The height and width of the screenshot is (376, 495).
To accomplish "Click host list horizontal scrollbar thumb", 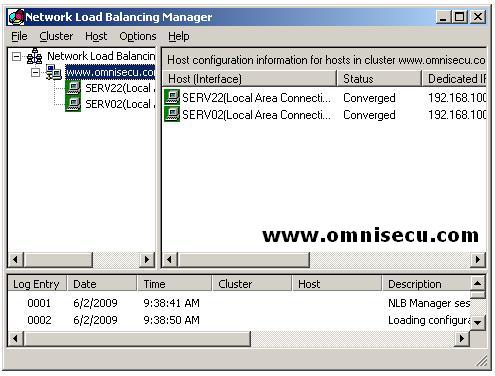I will tap(244, 260).
